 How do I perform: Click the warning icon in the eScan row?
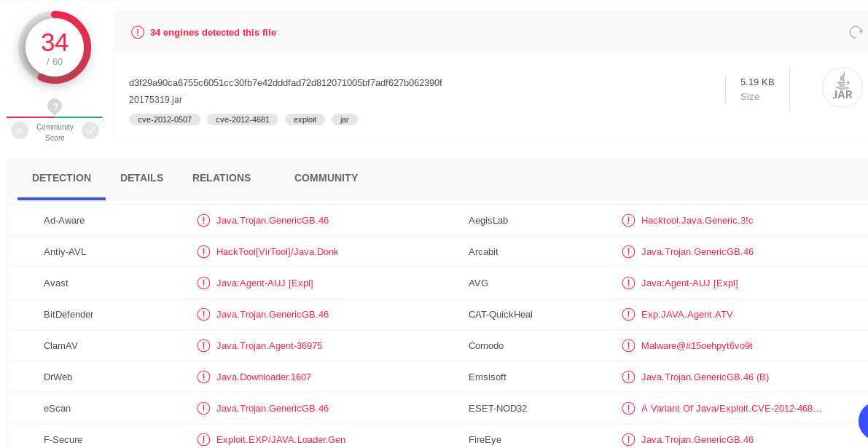click(203, 408)
